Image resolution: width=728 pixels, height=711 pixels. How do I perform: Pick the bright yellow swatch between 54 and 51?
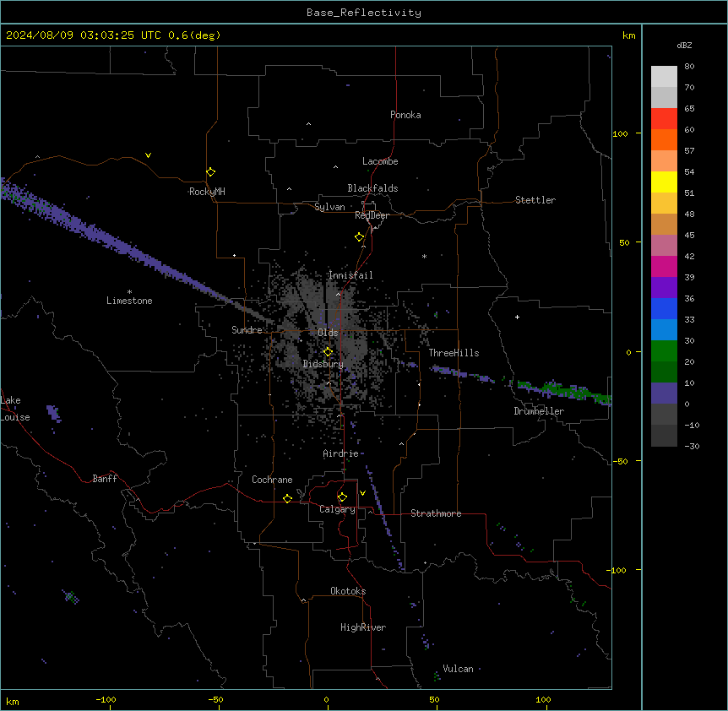[x=664, y=182]
